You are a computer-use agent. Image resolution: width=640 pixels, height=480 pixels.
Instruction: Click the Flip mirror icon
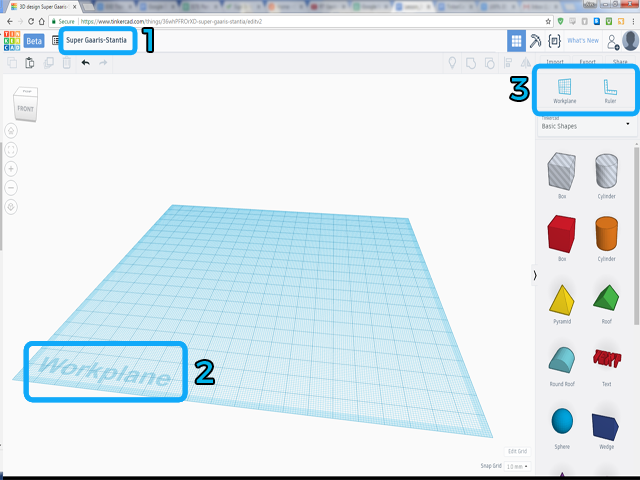(x=526, y=63)
